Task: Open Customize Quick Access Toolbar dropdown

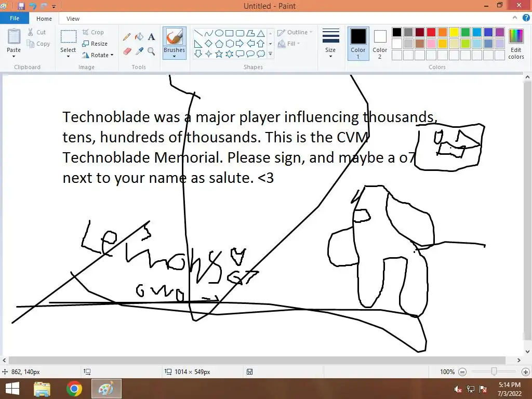Action: click(x=54, y=6)
